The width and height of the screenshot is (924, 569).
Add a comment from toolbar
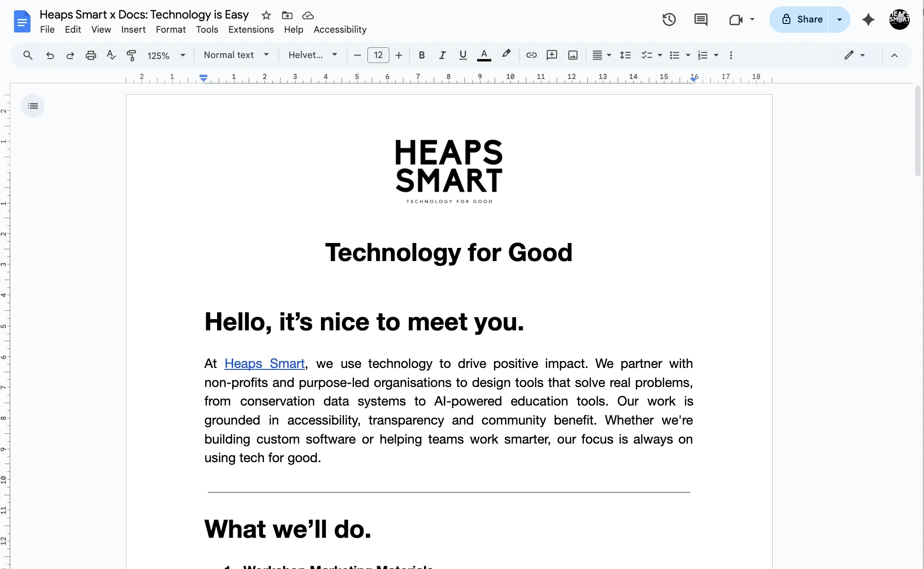552,55
